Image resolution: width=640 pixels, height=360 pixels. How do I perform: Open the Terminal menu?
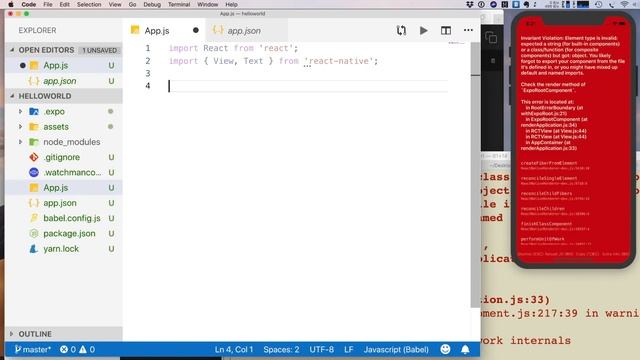pyautogui.click(x=179, y=4)
